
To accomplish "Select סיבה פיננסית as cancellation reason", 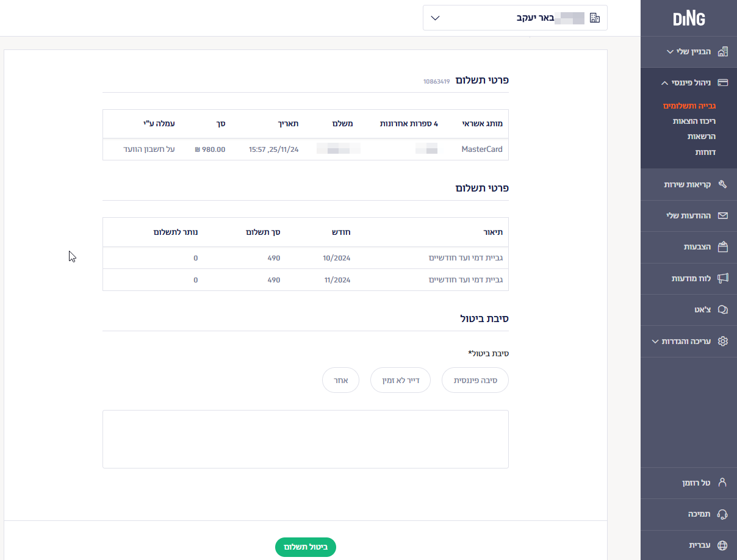I will pos(475,381).
